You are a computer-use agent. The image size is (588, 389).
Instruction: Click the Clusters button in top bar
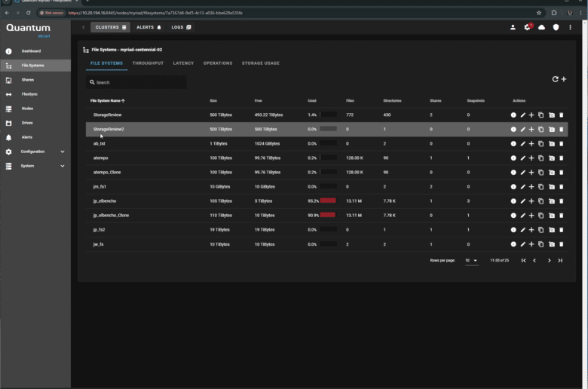tap(111, 27)
